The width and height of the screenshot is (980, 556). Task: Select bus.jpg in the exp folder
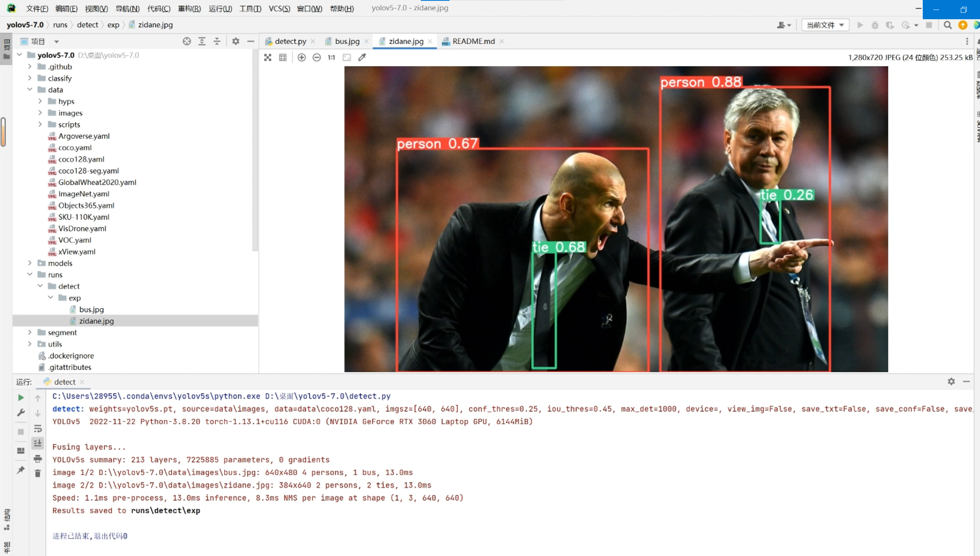(x=91, y=309)
